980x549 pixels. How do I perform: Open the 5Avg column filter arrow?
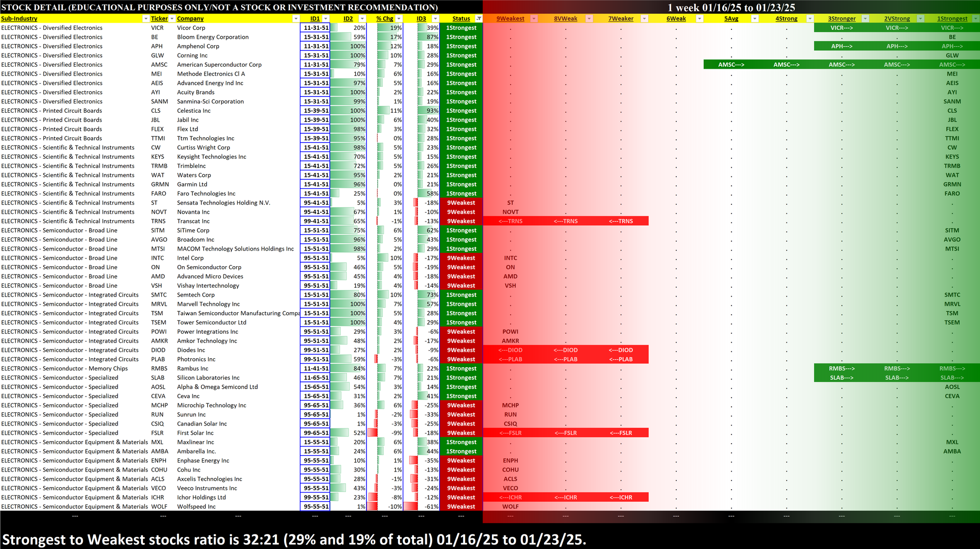coord(755,19)
